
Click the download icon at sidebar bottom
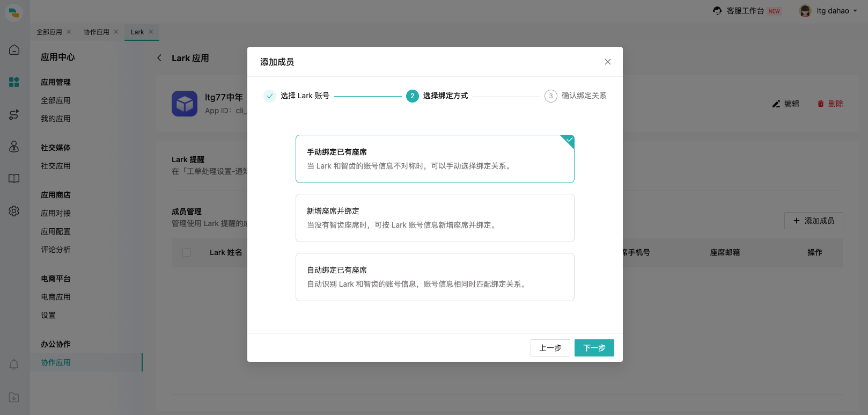click(14, 397)
